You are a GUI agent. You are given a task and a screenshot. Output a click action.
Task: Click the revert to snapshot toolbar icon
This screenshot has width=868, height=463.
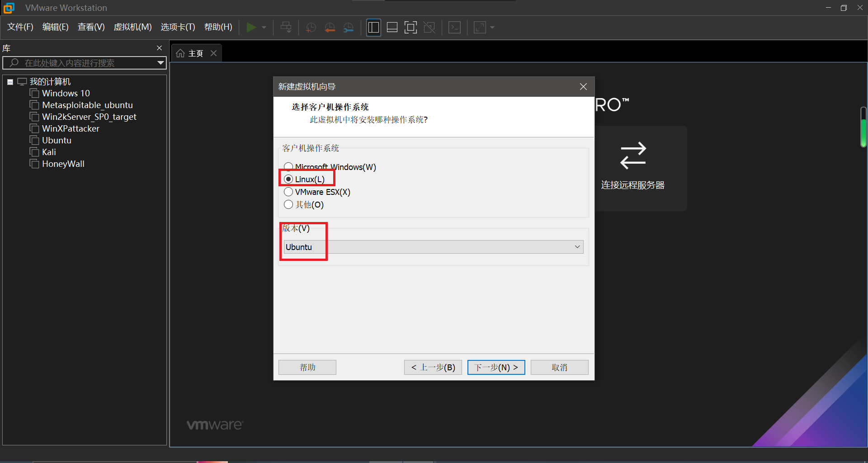click(x=330, y=28)
